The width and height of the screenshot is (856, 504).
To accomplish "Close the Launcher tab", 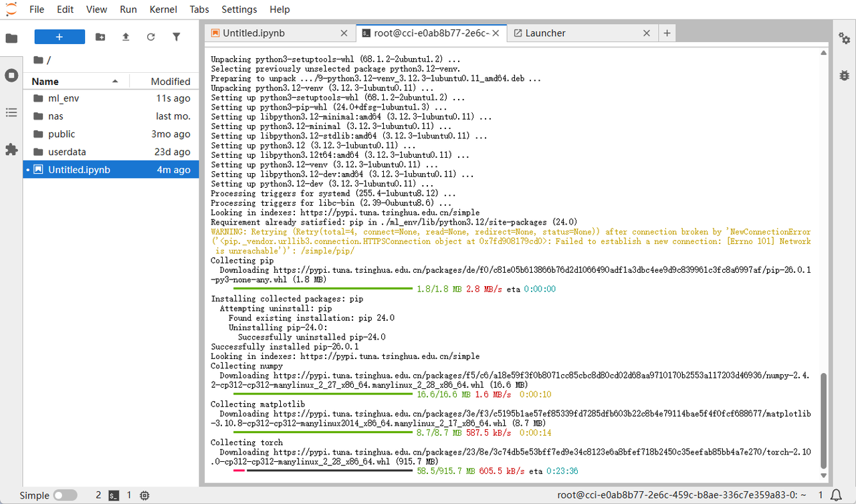I will point(647,33).
